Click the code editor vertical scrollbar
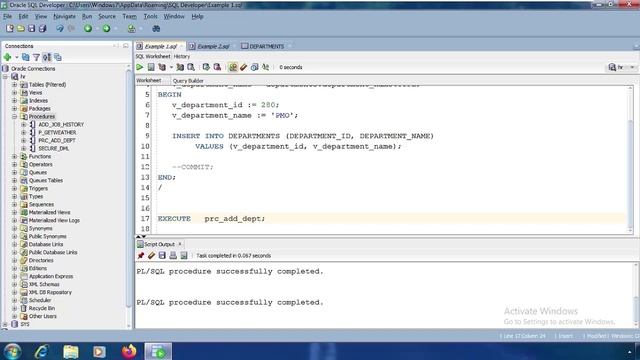This screenshot has height=360, width=640. [x=630, y=159]
